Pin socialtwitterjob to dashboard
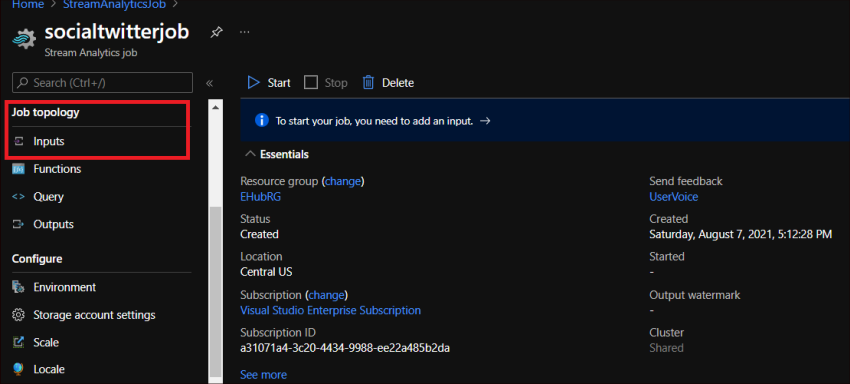850x384 pixels. pyautogui.click(x=216, y=33)
